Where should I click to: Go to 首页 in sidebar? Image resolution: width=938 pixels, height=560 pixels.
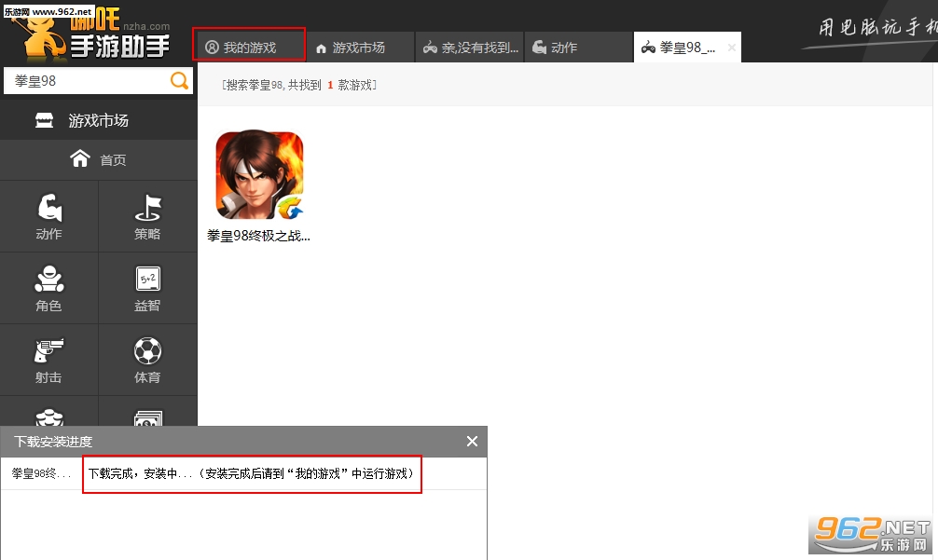click(x=98, y=159)
